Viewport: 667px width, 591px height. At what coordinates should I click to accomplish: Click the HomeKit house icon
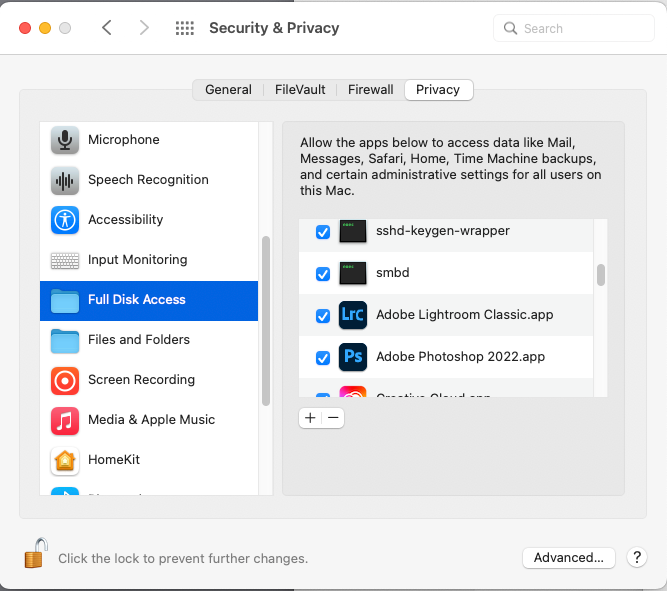65,460
